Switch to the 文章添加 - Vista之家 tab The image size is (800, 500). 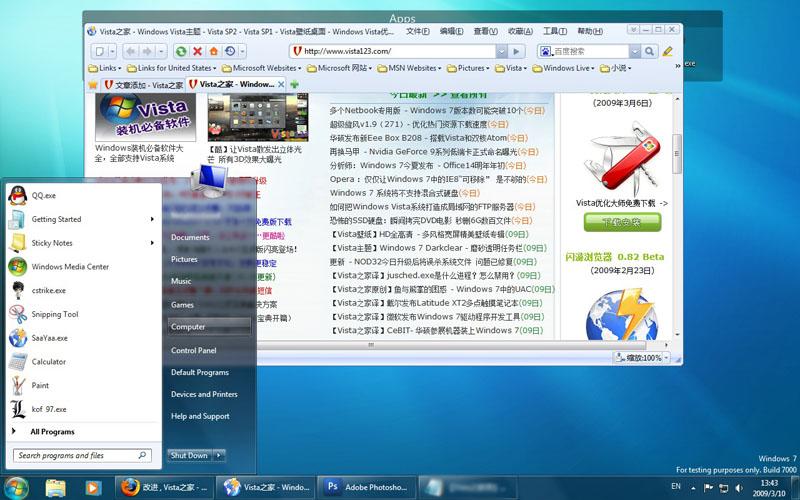tap(140, 85)
